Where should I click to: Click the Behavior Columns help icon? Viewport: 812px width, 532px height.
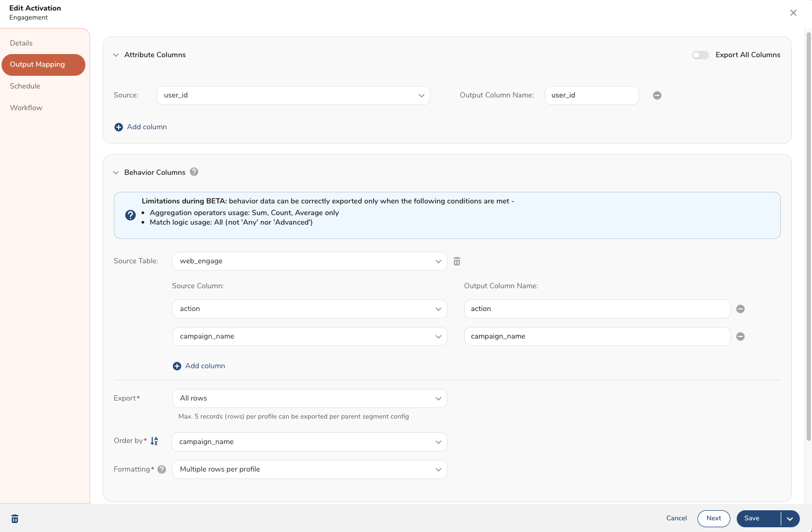(194, 172)
